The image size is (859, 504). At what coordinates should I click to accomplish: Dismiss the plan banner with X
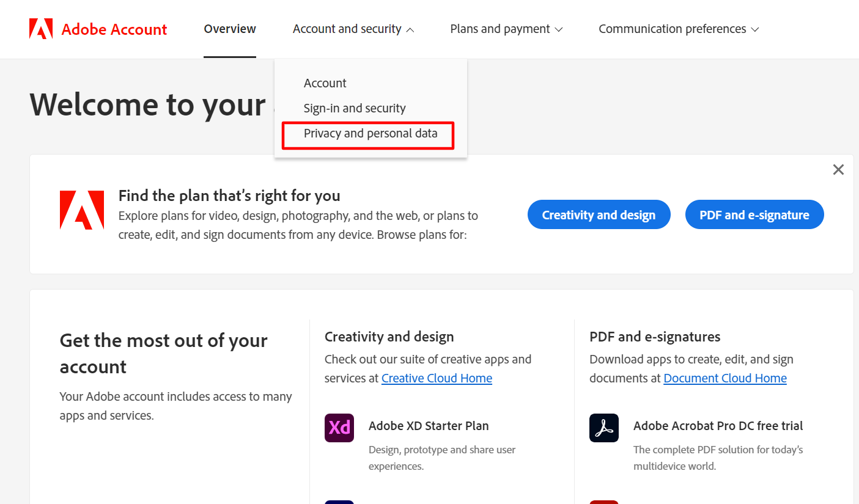point(838,170)
